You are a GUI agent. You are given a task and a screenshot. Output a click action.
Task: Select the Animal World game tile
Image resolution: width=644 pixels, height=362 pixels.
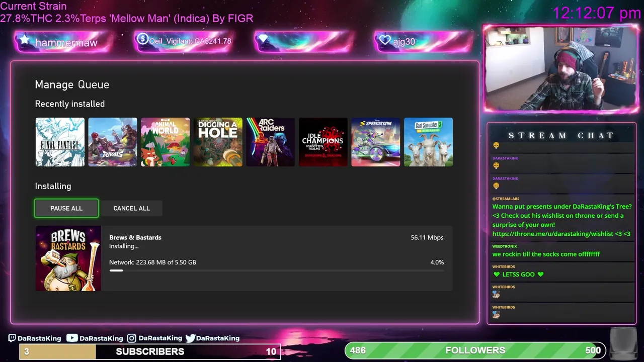coord(165,142)
